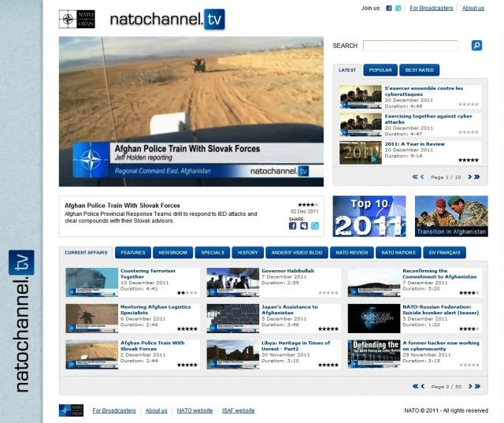Share the video on MySpace
The width and height of the screenshot is (504, 423).
pos(304,226)
